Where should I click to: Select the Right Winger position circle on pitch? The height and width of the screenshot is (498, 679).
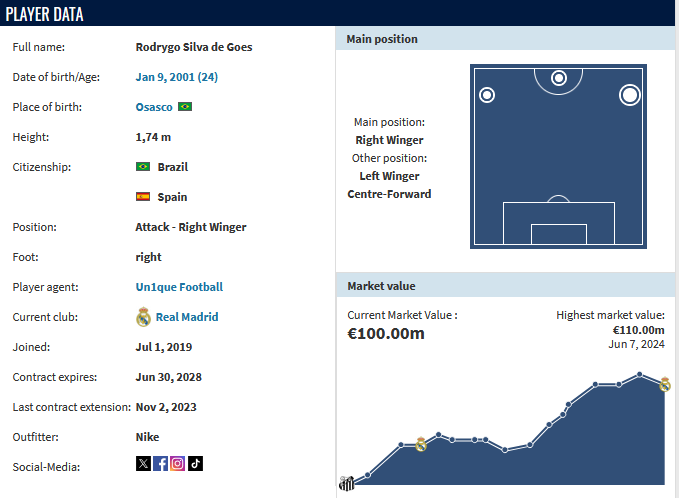coord(630,95)
